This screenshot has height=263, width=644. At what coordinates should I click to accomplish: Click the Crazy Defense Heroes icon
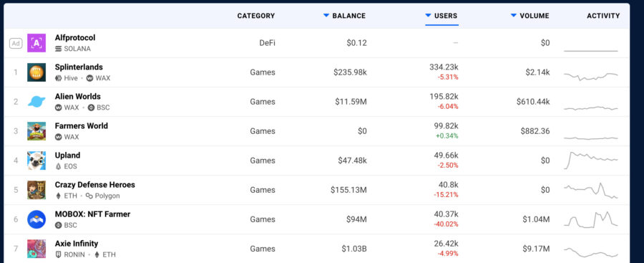click(36, 190)
